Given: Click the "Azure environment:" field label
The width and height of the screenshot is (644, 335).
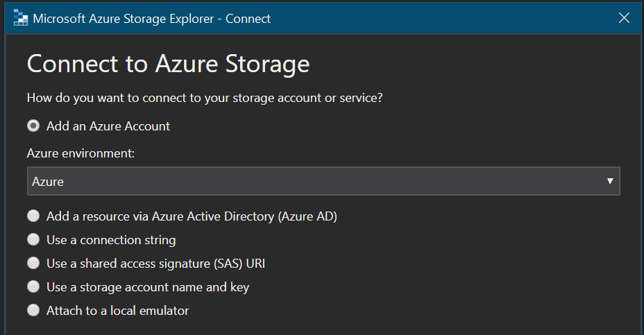Looking at the screenshot, I should coord(80,153).
